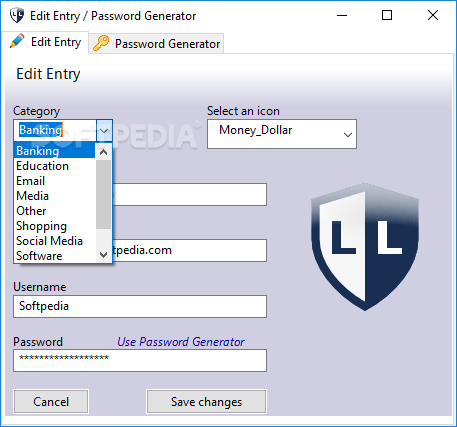Click Save changes button

pos(206,402)
